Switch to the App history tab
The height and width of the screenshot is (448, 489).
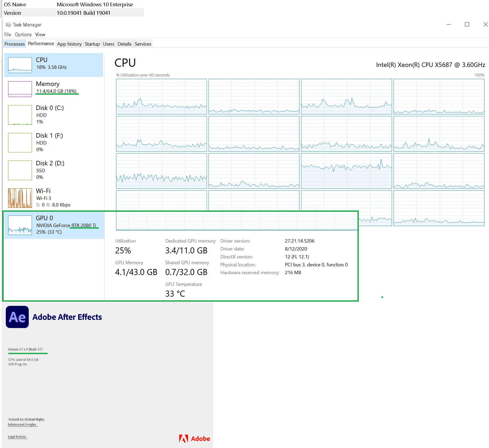69,44
